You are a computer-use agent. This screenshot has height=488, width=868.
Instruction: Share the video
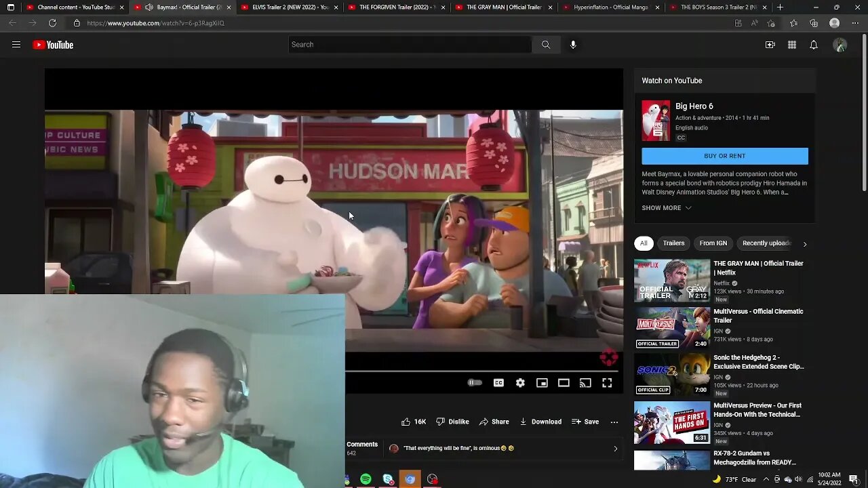click(494, 422)
